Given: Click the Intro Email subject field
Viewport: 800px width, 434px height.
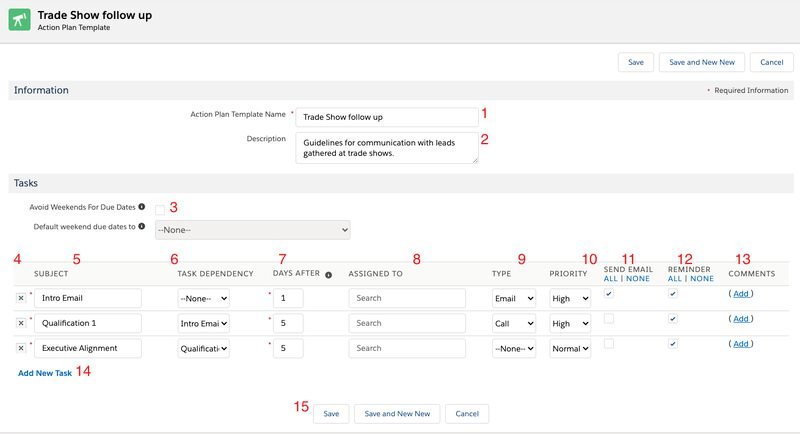Looking at the screenshot, I should [88, 298].
